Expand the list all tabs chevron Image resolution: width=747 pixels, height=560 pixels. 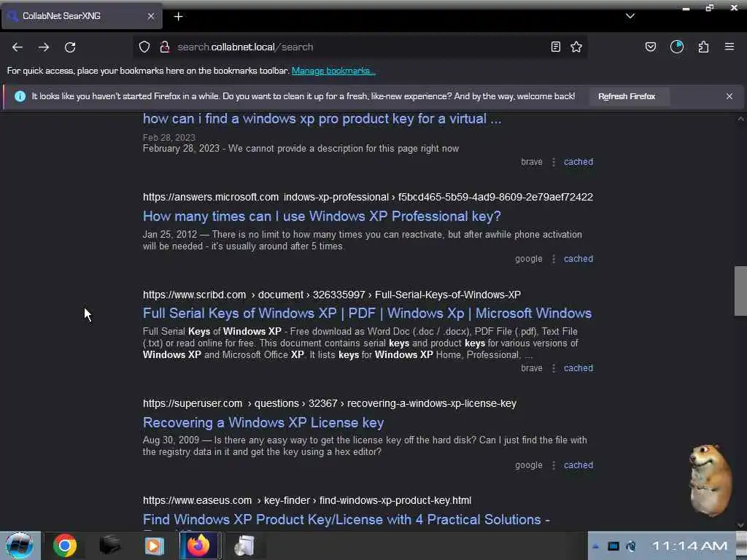point(630,16)
